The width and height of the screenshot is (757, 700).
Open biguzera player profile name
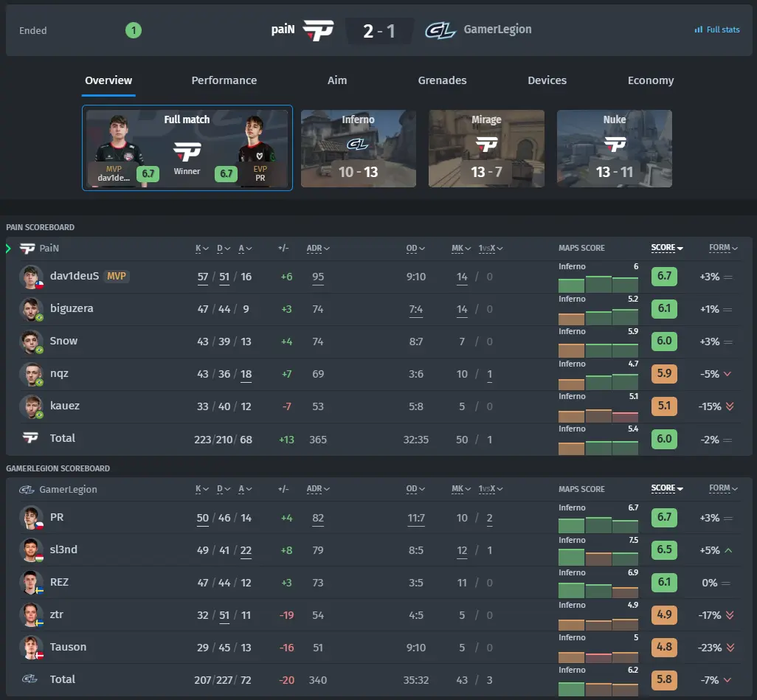tap(72, 308)
